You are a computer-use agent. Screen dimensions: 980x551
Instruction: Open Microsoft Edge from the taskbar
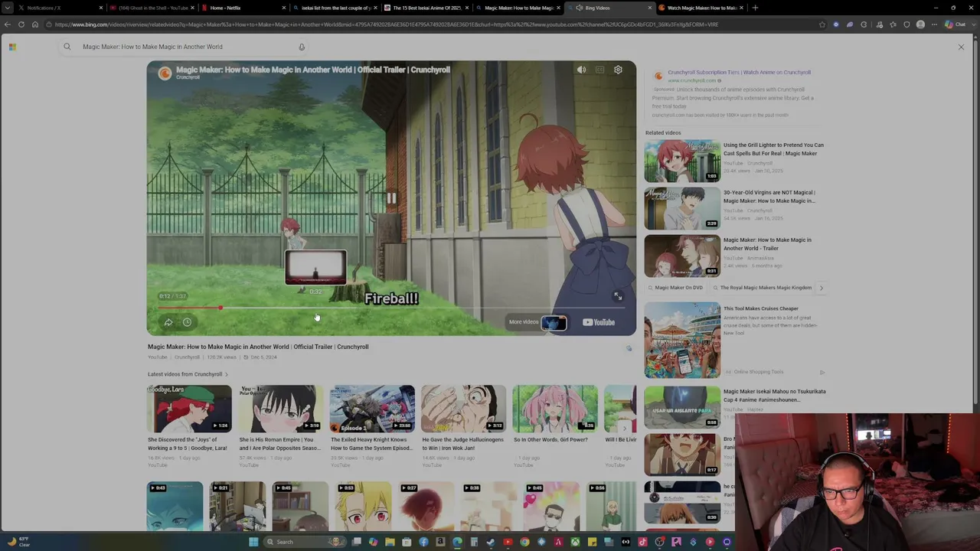[457, 542]
